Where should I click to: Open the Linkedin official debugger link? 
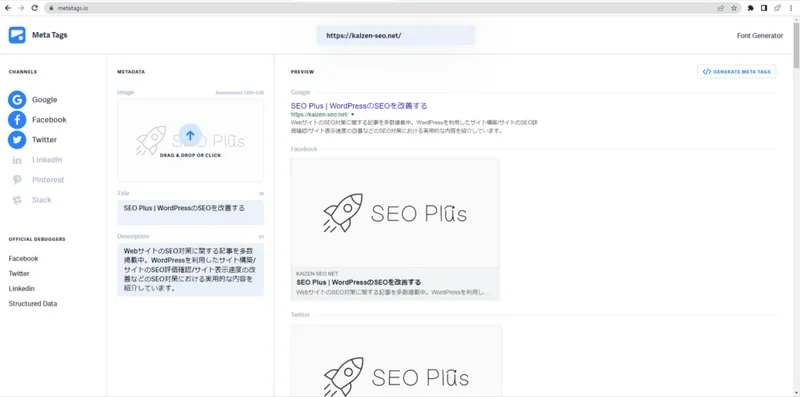(x=21, y=288)
